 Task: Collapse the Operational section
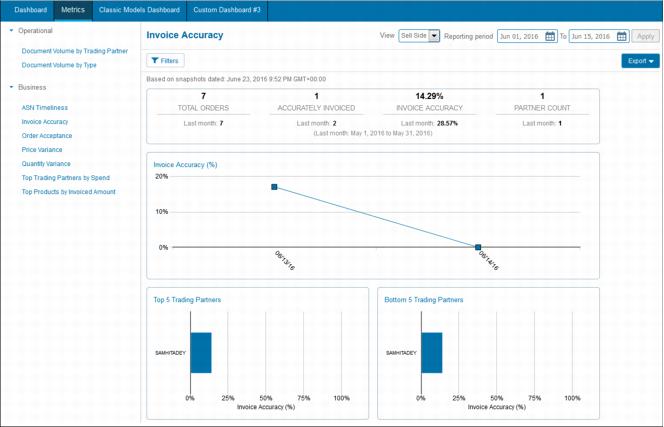[x=12, y=31]
